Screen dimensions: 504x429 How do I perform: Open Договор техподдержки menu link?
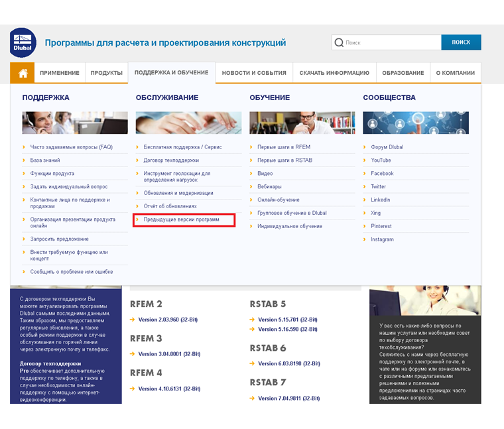pyautogui.click(x=171, y=160)
